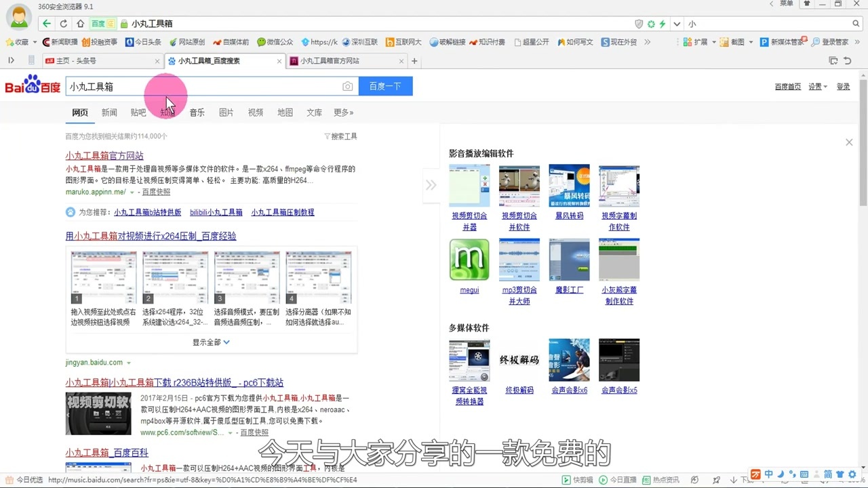Click the Baidu search input field

203,86
